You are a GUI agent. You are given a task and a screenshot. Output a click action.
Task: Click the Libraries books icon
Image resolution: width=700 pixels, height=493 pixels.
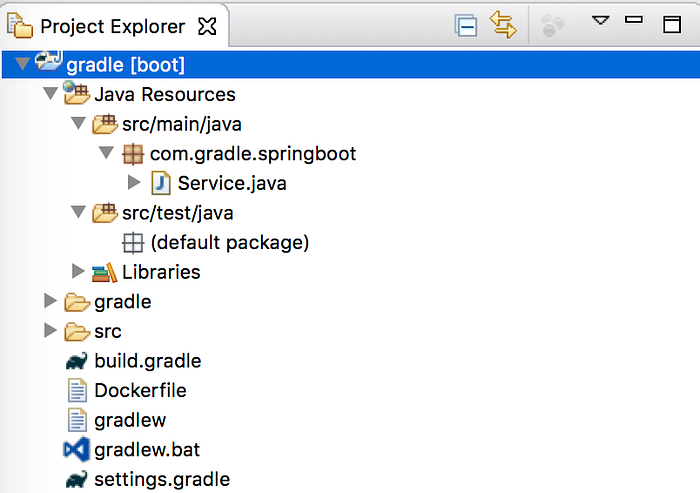104,272
